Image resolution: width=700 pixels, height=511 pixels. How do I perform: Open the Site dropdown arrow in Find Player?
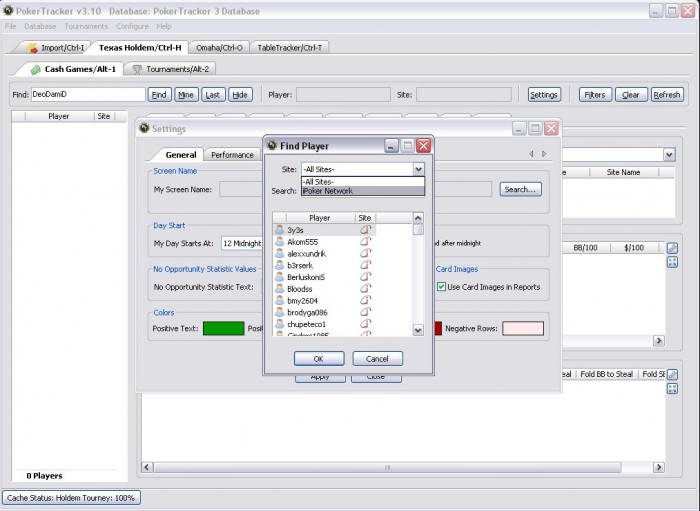[418, 169]
